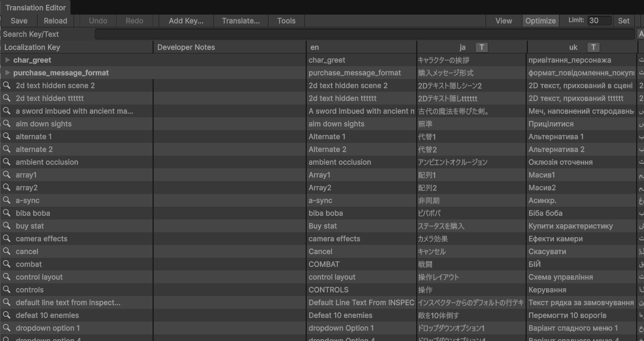Click the Limit number field
The image size is (644, 341).
tap(599, 21)
